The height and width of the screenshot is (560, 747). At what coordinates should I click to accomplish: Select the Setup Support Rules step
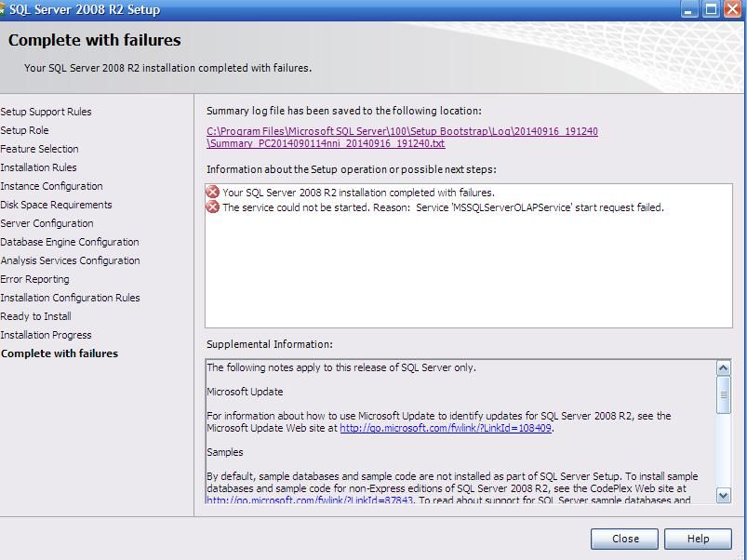(46, 112)
